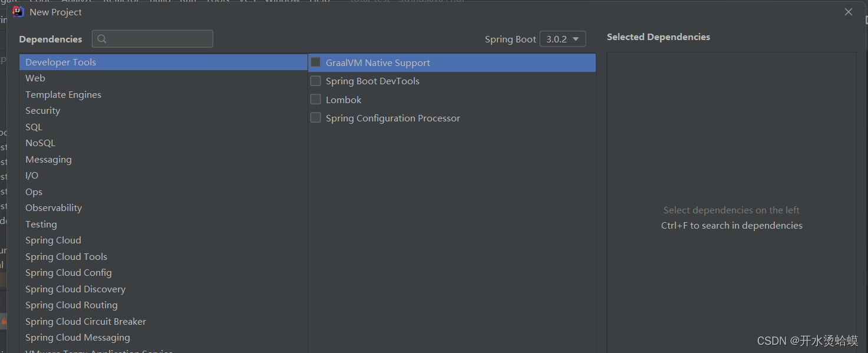
Task: Open the Testing category
Action: (x=163, y=224)
